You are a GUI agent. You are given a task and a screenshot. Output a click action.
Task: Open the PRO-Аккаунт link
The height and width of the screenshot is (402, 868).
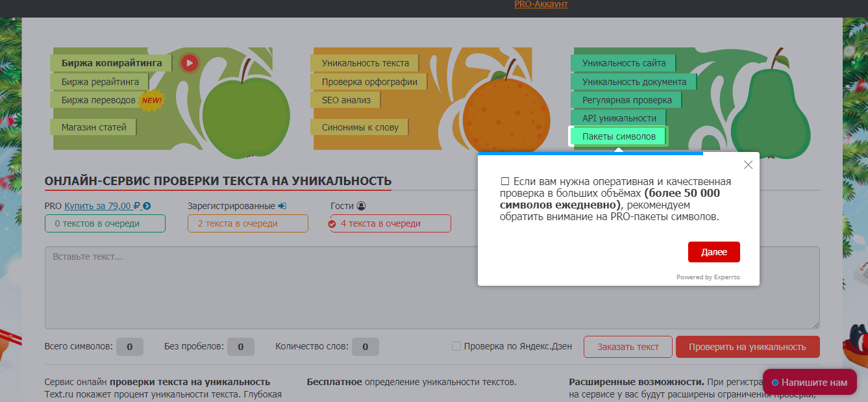(541, 5)
